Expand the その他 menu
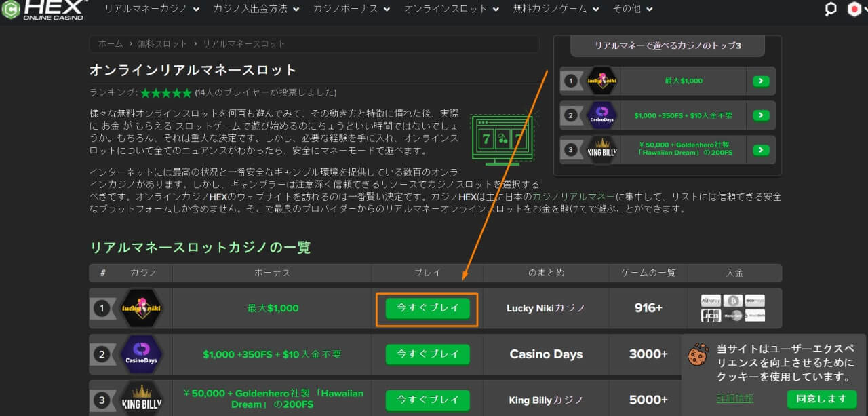 click(x=633, y=10)
